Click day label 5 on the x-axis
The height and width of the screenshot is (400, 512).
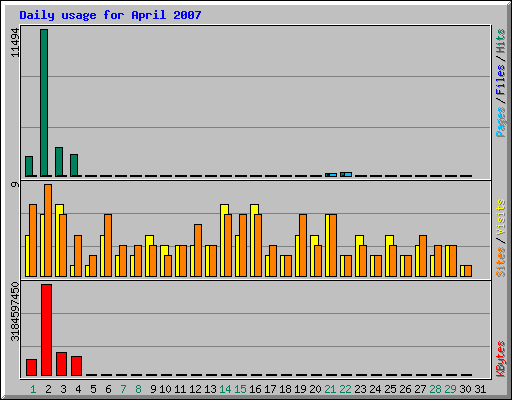pyautogui.click(x=94, y=389)
